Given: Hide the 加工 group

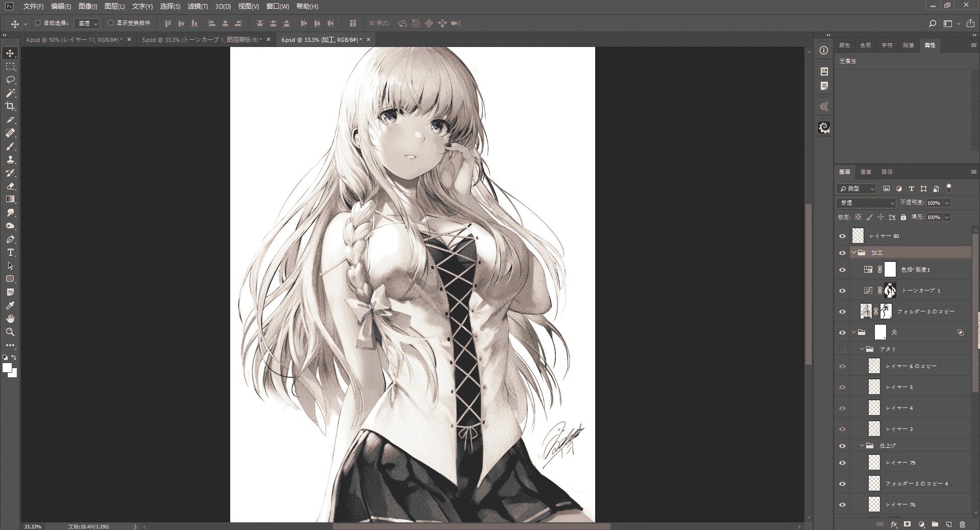Looking at the screenshot, I should pos(842,253).
